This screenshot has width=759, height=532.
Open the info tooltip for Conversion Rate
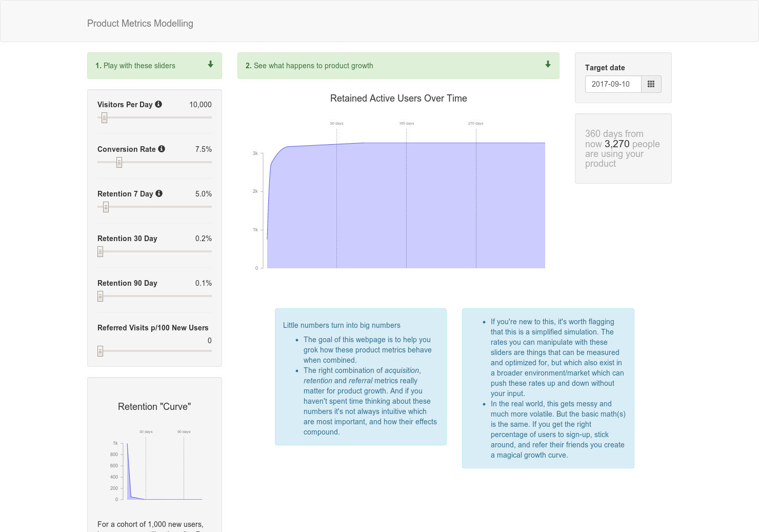pos(162,149)
